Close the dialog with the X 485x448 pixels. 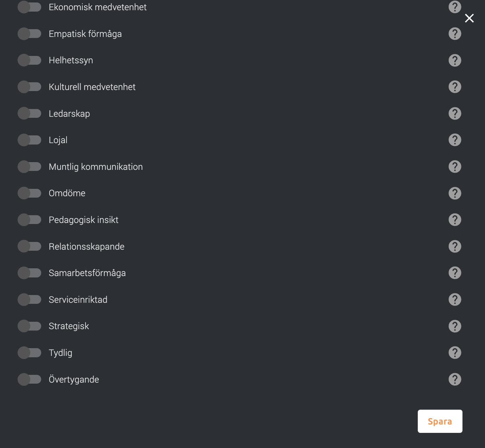click(x=469, y=18)
